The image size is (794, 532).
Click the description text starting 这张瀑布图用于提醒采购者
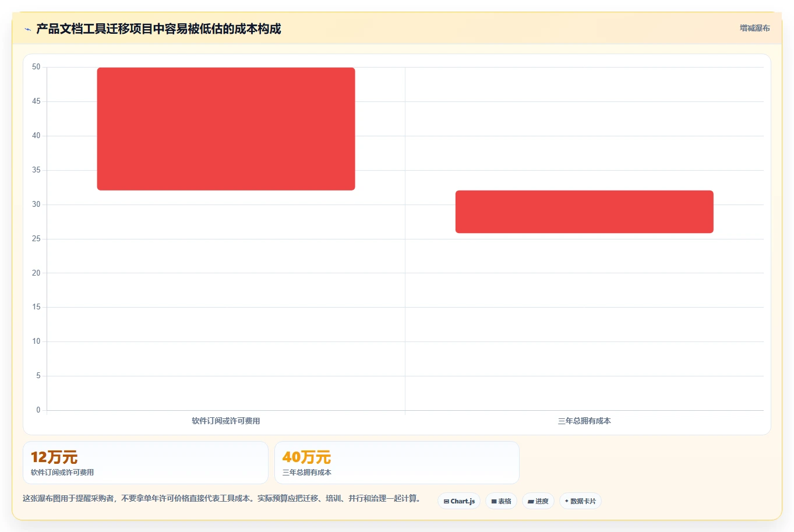pos(222,498)
